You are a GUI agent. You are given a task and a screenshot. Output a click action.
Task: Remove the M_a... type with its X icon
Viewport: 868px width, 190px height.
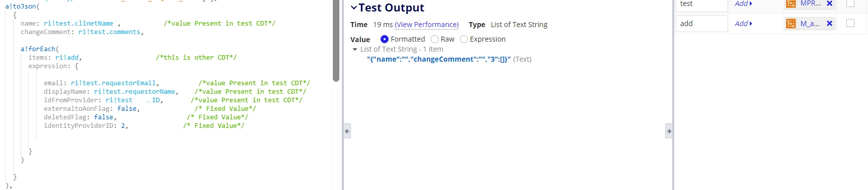point(829,24)
